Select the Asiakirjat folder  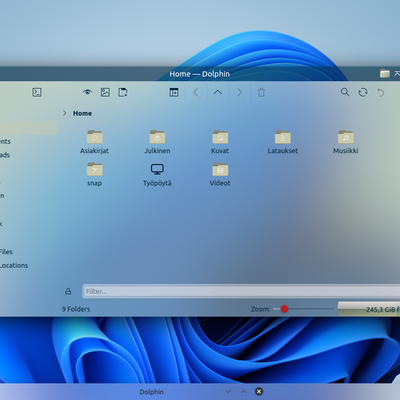click(94, 142)
